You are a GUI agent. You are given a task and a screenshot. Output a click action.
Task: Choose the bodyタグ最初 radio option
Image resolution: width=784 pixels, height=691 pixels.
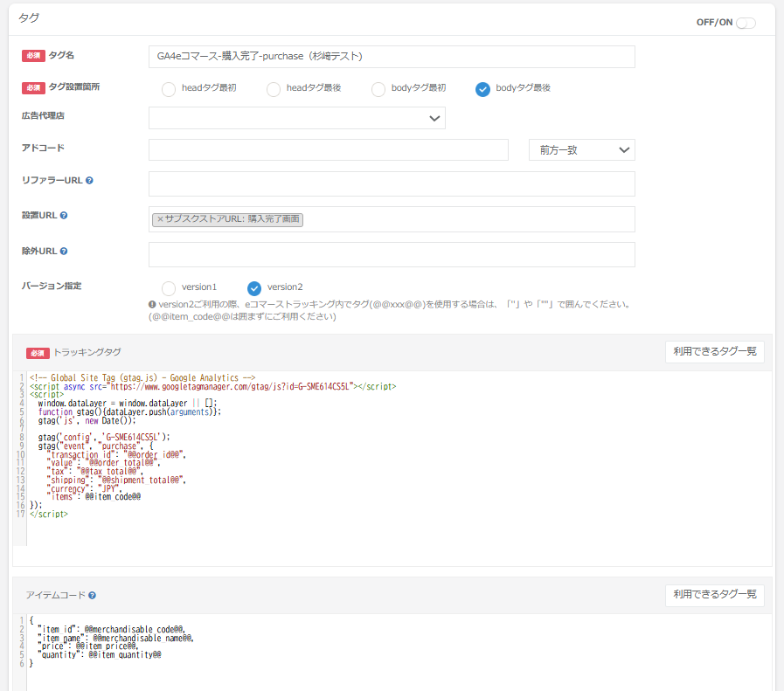tap(378, 89)
